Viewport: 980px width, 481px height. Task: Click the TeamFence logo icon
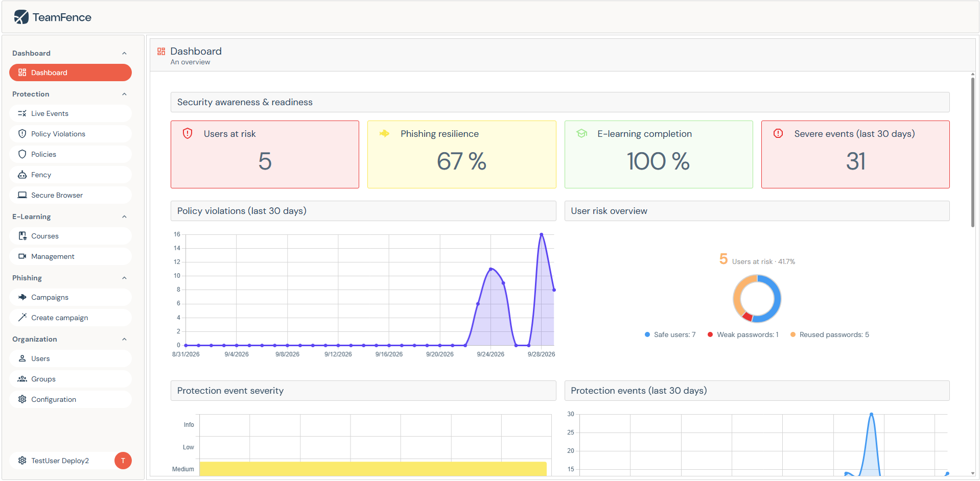click(x=21, y=17)
